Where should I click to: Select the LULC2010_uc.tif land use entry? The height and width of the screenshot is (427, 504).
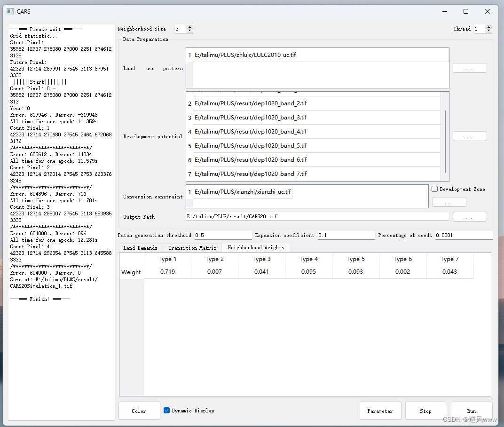[x=321, y=55]
